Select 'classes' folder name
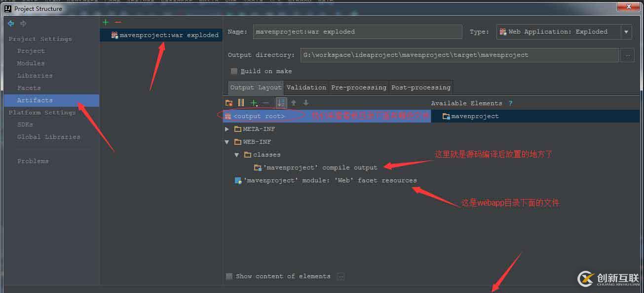644x293 pixels. click(x=267, y=155)
